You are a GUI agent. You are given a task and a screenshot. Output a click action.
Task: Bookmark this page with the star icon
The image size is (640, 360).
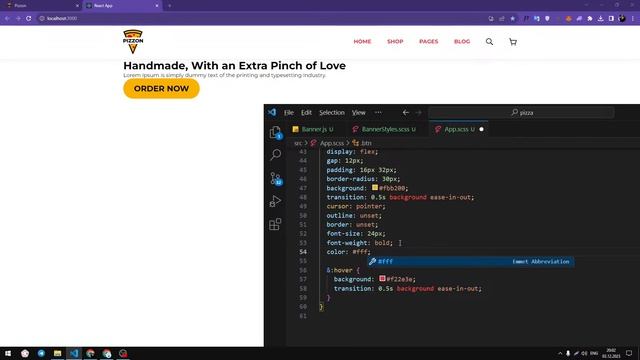[x=513, y=18]
